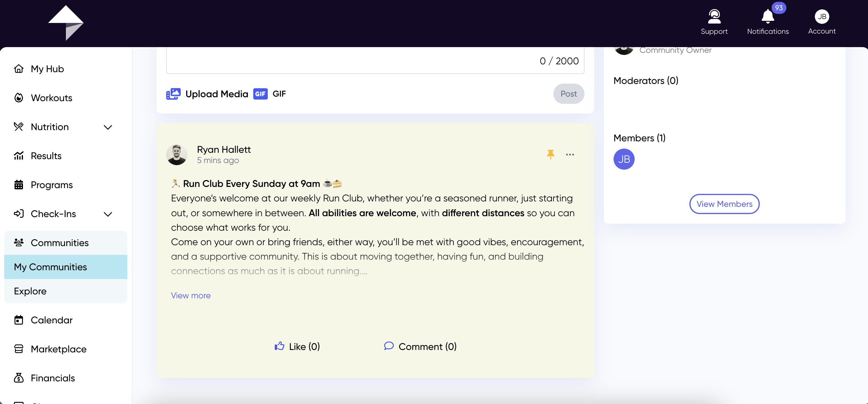Expand the Check-Ins submenu chevron
868x404 pixels.
[108, 214]
